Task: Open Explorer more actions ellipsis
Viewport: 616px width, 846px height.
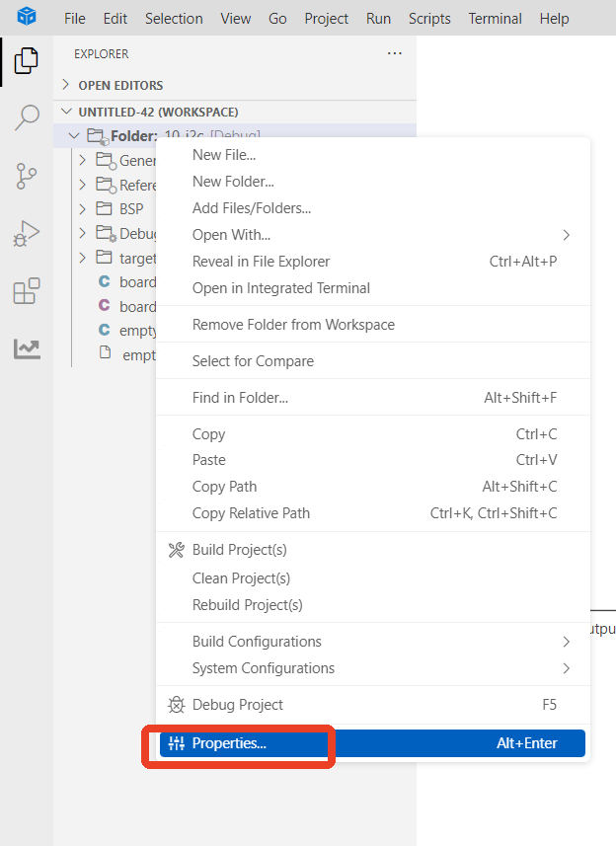Action: click(x=394, y=53)
